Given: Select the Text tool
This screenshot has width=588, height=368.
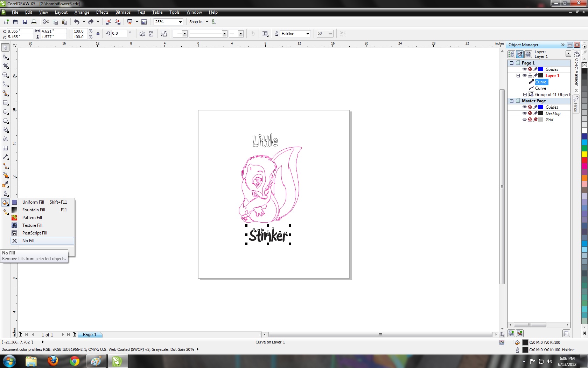Looking at the screenshot, I should [x=5, y=139].
